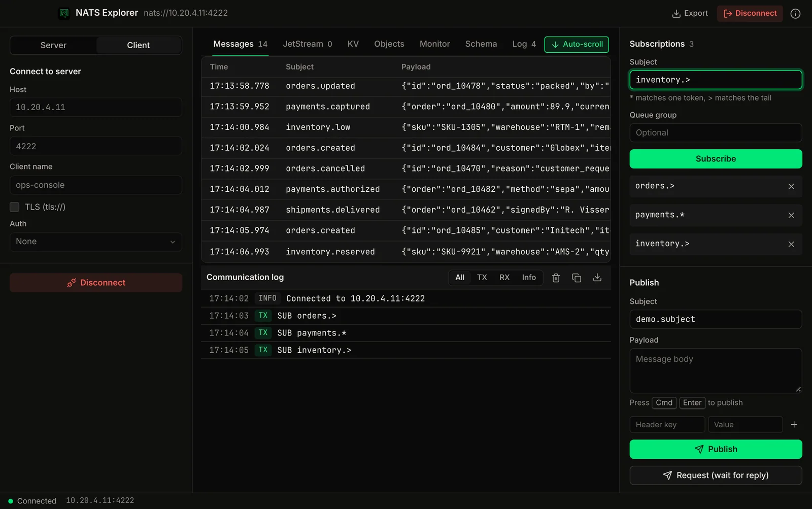This screenshot has height=509, width=812.
Task: Open the Auth dropdown set to None
Action: (96, 242)
